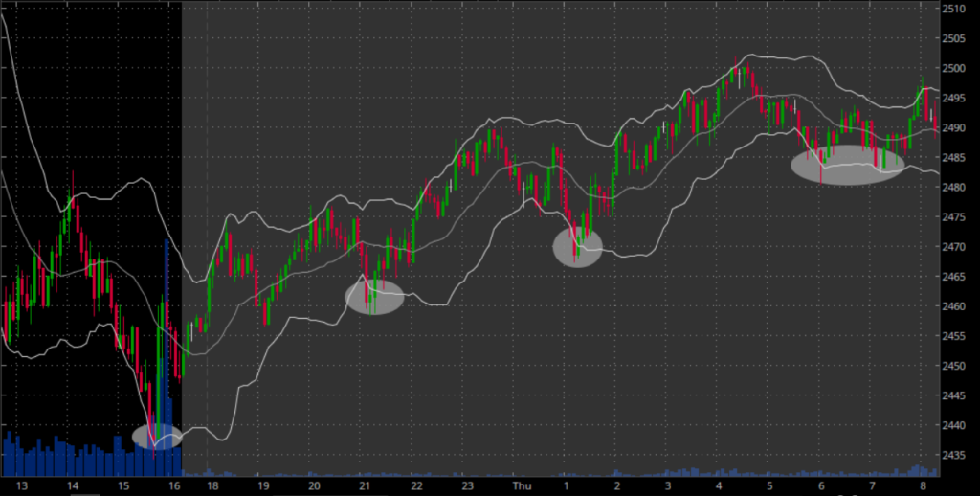The image size is (980, 496).
Task: Click the 2440 price level label
Action: [x=954, y=425]
